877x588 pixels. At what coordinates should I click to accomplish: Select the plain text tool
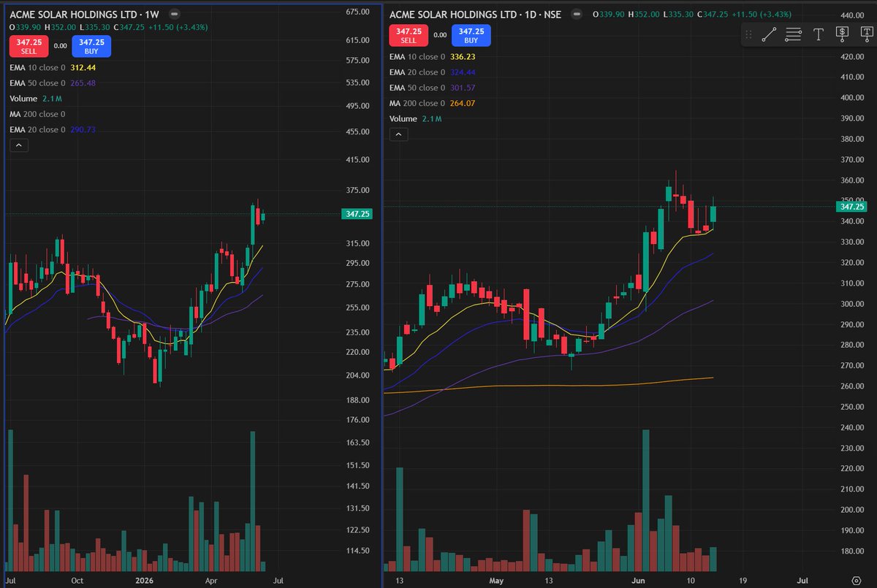coord(818,34)
